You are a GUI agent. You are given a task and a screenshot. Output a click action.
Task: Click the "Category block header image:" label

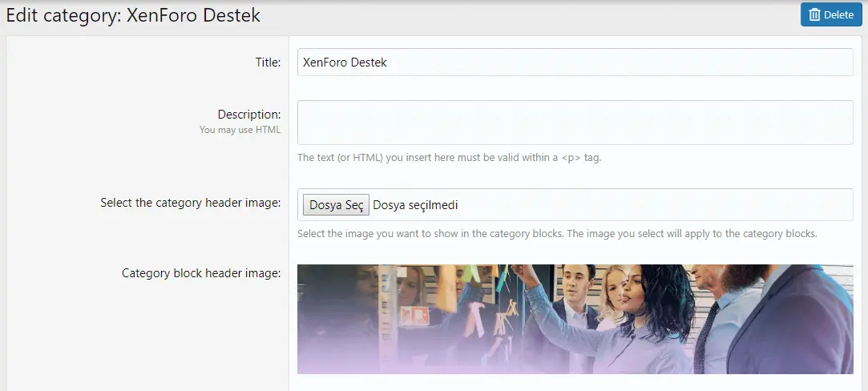point(201,273)
